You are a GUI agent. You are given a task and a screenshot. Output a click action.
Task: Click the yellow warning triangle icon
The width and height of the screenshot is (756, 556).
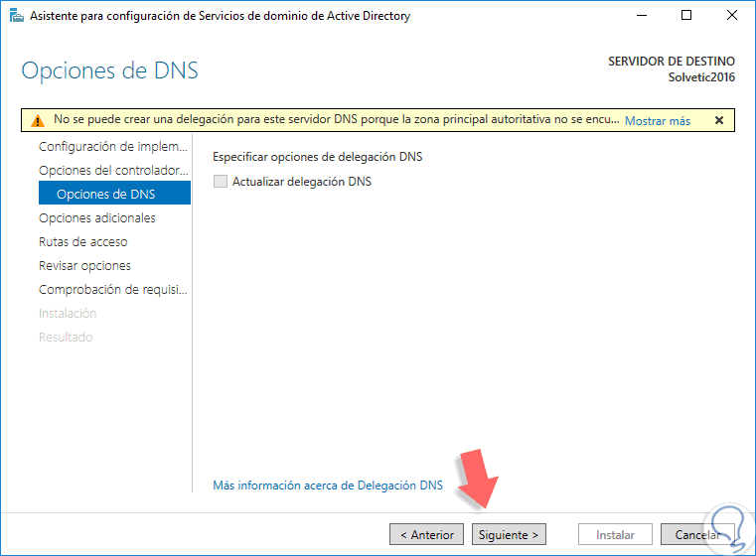(x=38, y=120)
